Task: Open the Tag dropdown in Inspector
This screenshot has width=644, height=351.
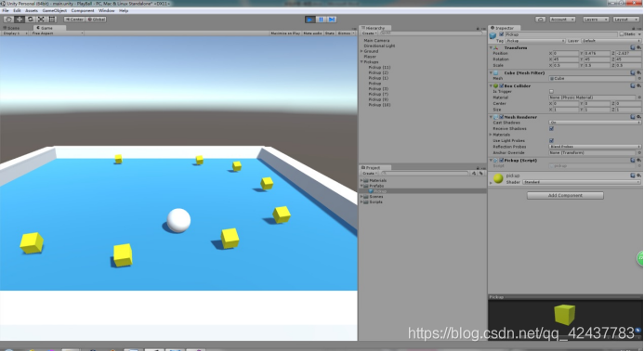Action: point(535,41)
